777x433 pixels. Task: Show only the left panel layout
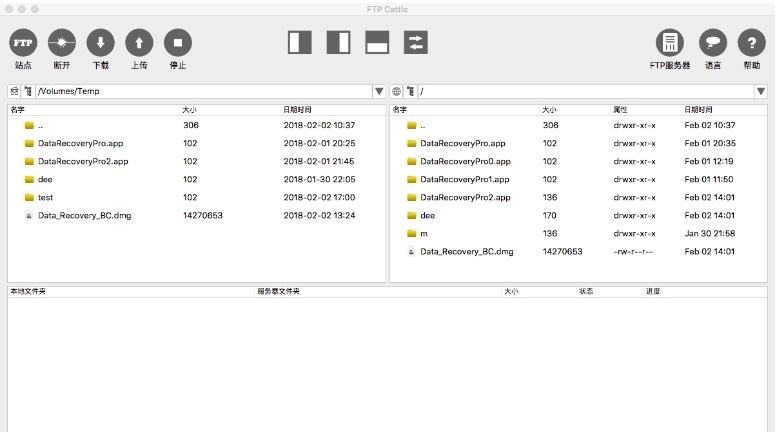(x=300, y=42)
